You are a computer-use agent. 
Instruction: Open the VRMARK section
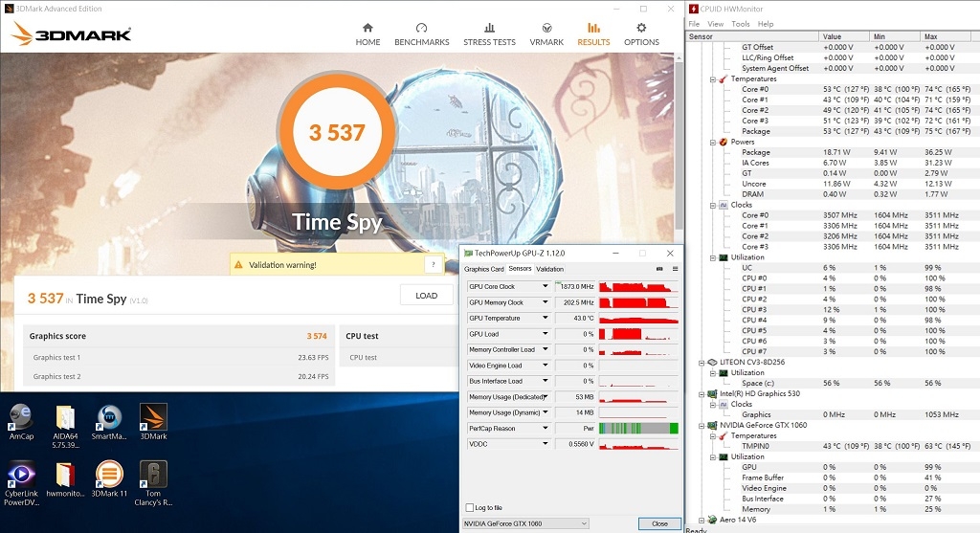546,34
